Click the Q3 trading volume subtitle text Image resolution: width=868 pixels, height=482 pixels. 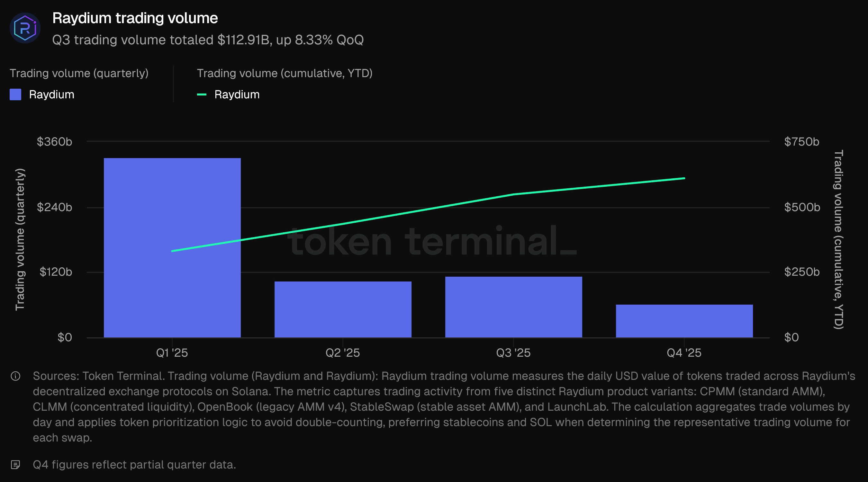tap(208, 40)
